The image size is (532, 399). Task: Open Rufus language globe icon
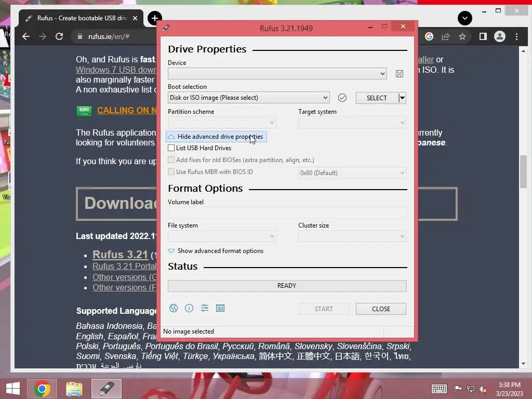point(174,308)
